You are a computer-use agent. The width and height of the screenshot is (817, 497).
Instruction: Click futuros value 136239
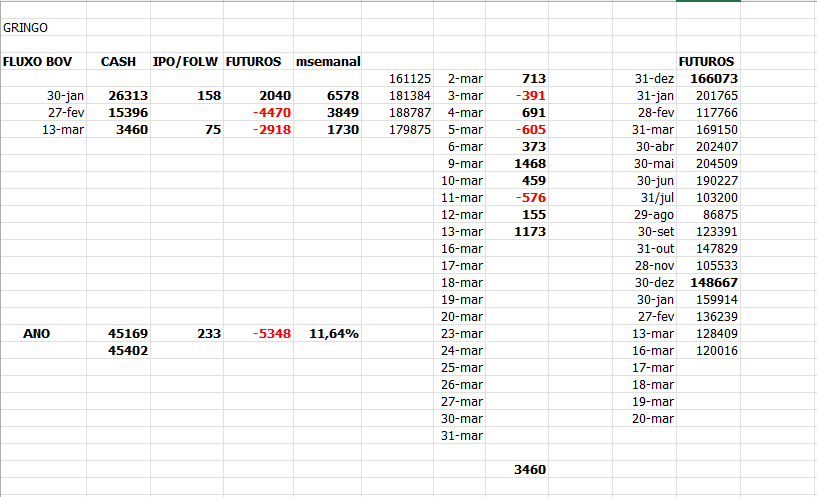pos(709,317)
